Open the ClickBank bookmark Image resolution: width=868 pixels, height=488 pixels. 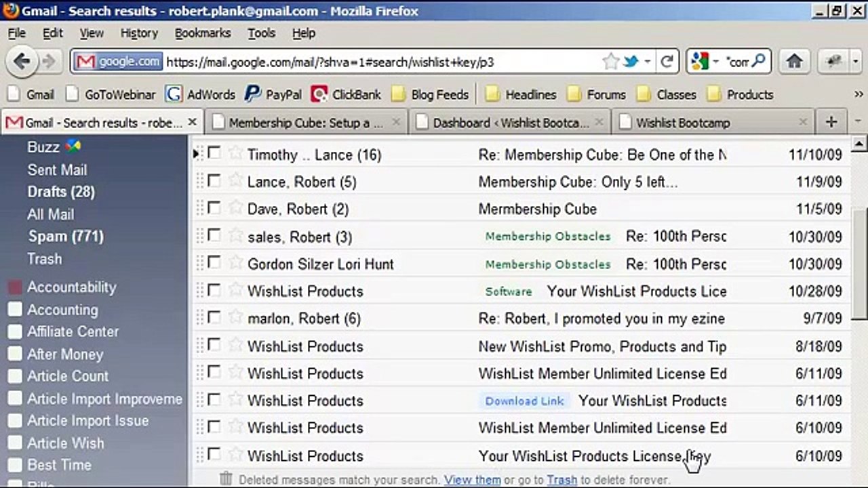pyautogui.click(x=346, y=95)
